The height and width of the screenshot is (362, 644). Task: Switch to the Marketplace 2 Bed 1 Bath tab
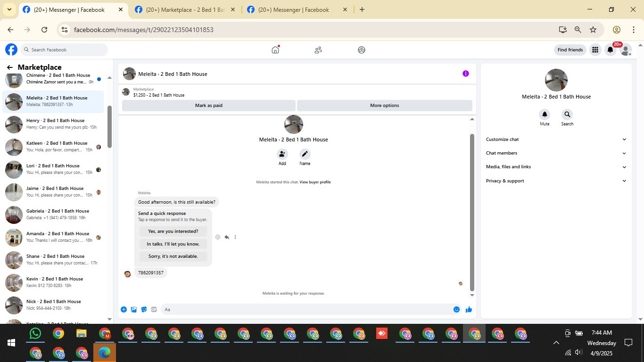(185, 10)
